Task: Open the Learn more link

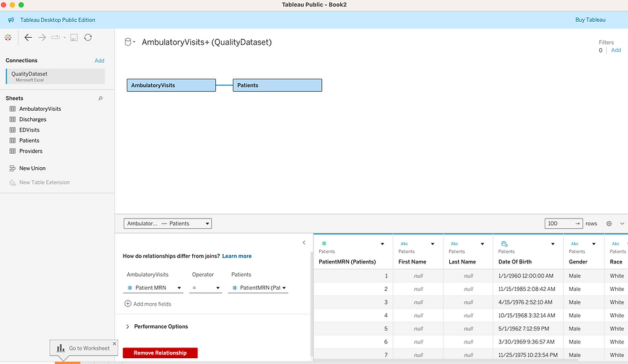Action: click(237, 256)
